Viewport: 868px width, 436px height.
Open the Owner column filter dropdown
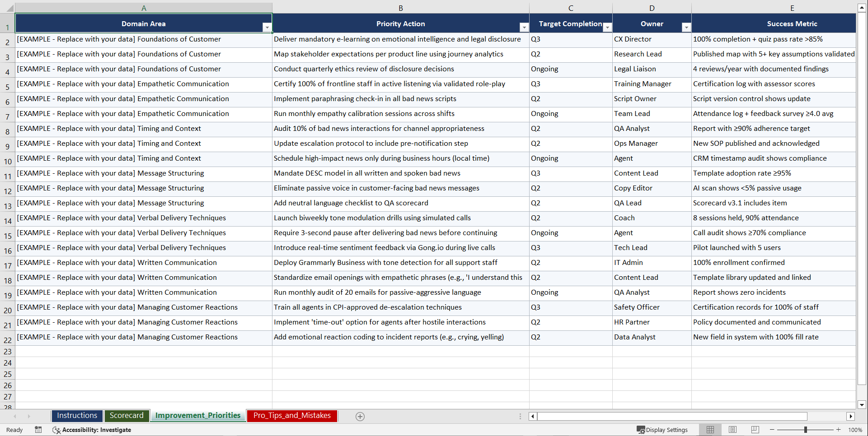tap(686, 27)
